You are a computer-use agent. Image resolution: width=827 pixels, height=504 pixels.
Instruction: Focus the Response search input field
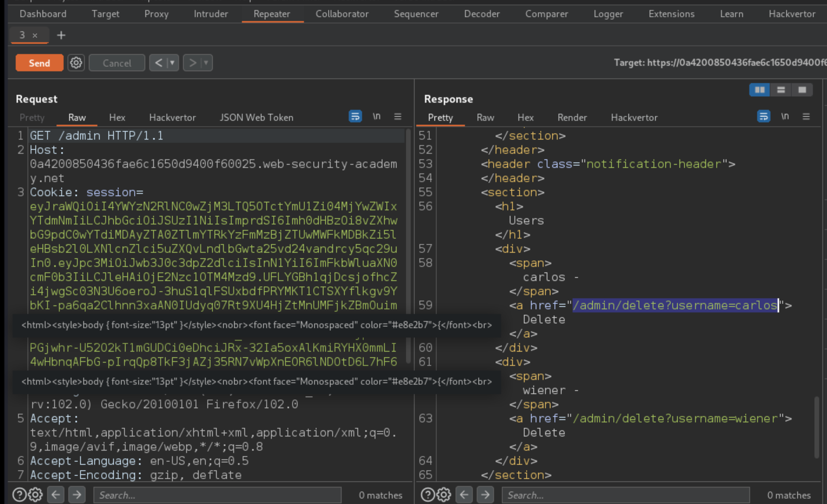pyautogui.click(x=626, y=495)
